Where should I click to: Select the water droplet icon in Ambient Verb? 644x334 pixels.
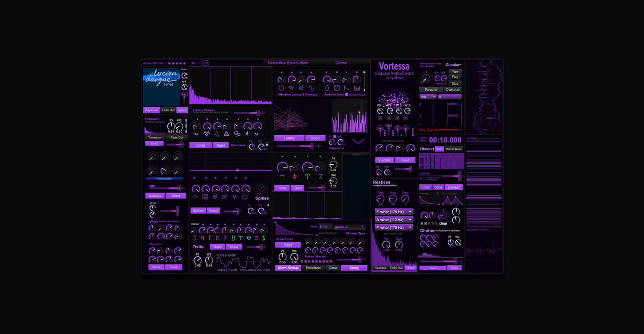(x=327, y=88)
